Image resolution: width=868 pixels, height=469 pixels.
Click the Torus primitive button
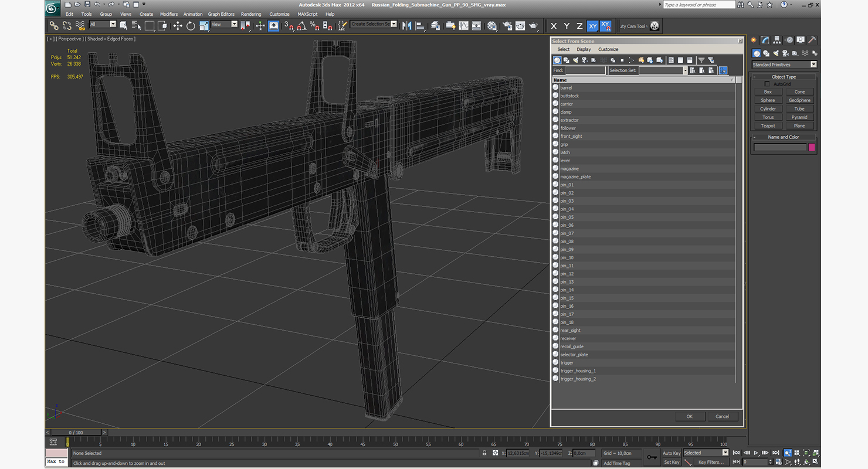coord(768,117)
